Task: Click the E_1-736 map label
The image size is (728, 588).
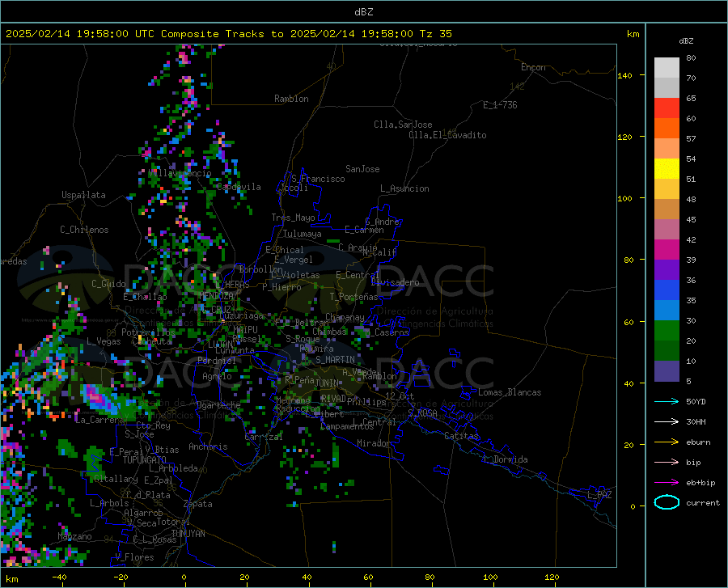Action: pyautogui.click(x=500, y=105)
